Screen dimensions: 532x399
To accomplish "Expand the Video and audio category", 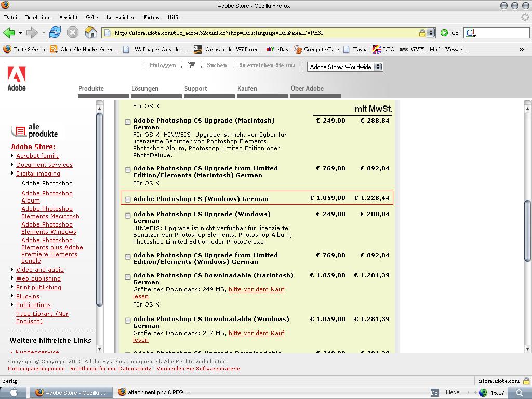I will pos(12,269).
